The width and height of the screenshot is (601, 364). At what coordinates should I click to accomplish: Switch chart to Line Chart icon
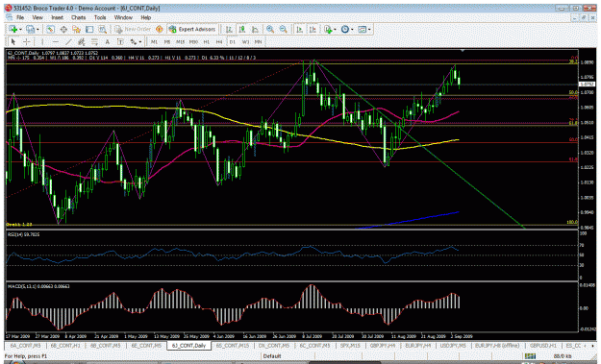[255, 30]
